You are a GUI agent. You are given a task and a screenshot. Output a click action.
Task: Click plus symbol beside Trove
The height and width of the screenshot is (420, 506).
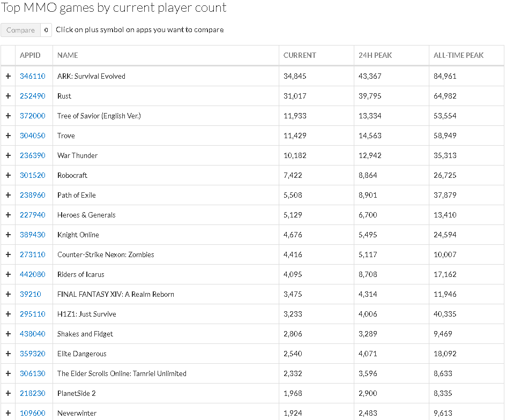[8, 136]
